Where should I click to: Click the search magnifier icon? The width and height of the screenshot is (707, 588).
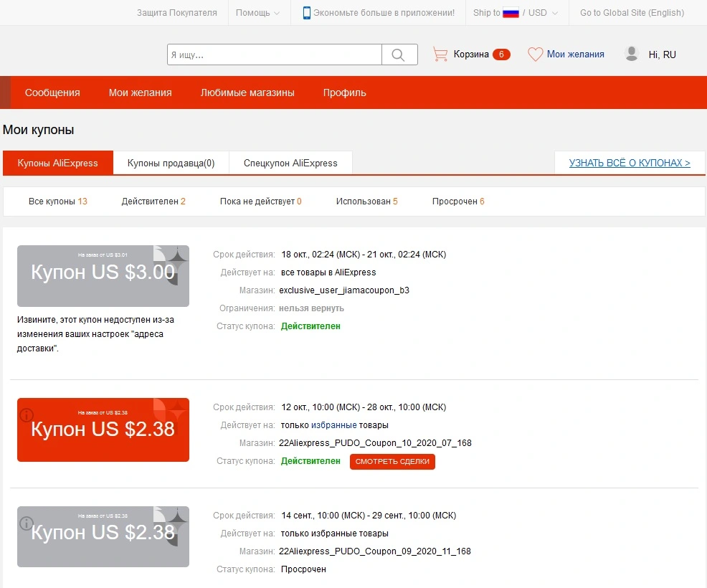click(398, 54)
